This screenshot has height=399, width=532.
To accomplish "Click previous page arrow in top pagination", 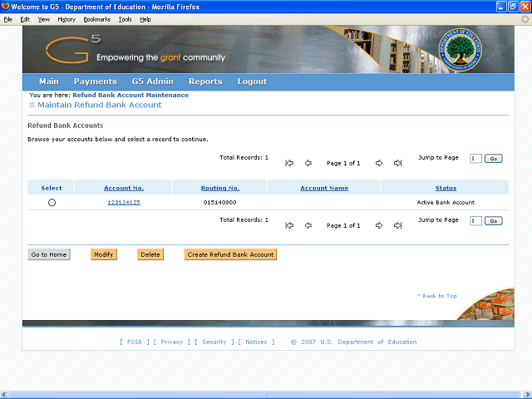I will pos(308,163).
